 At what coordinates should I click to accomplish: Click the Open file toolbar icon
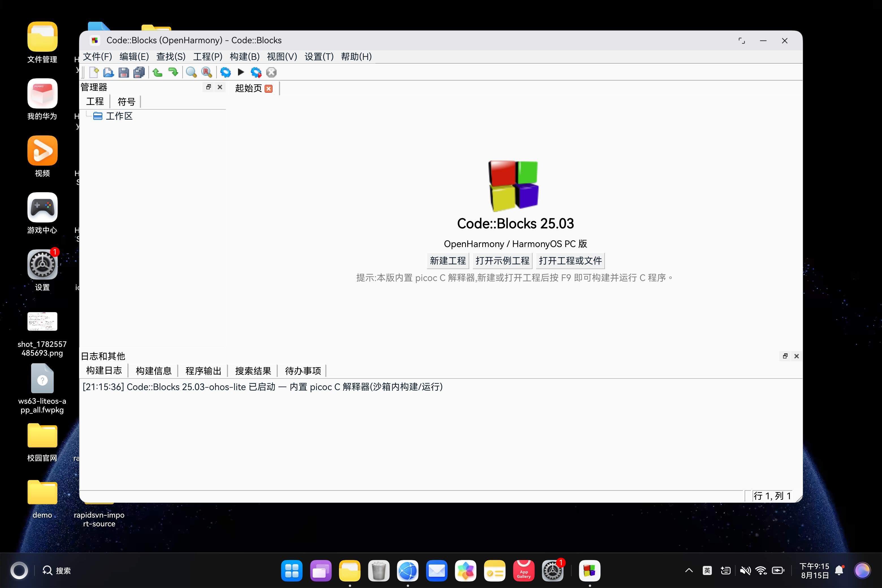(109, 72)
